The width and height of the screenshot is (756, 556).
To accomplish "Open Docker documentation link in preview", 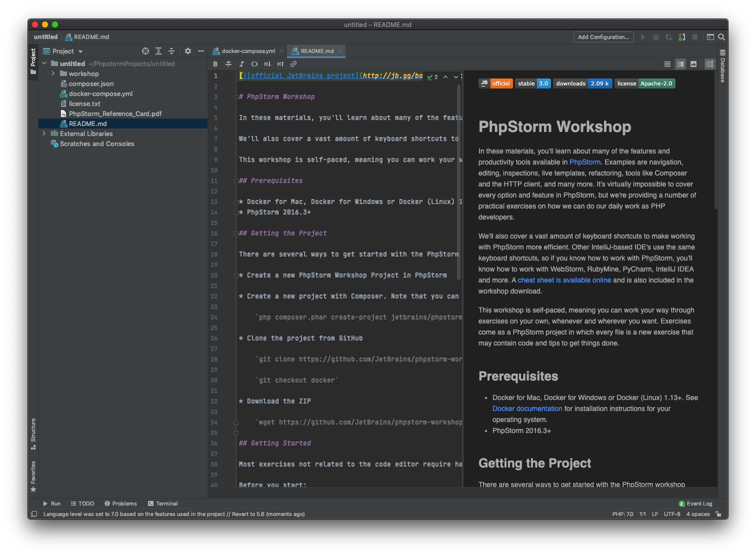I will tap(527, 408).
